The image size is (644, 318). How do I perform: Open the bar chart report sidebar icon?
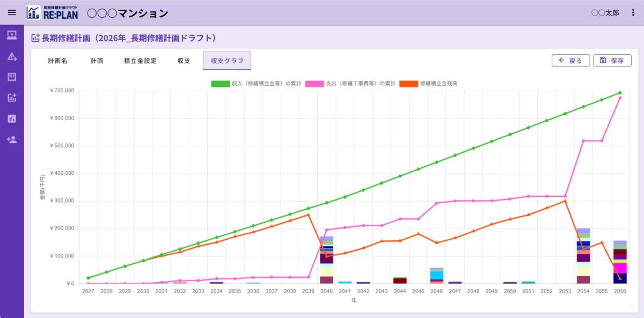coord(12,119)
